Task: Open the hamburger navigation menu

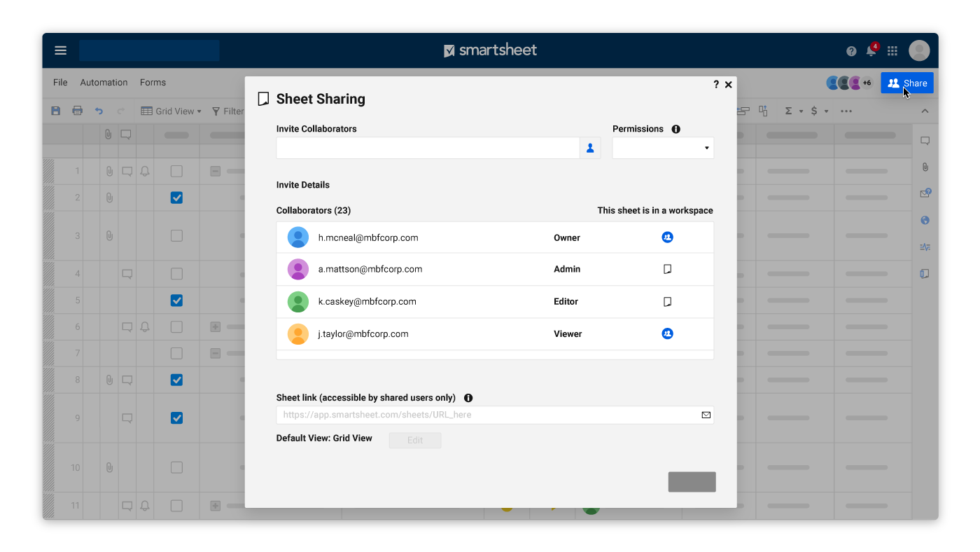Action: pos(61,50)
